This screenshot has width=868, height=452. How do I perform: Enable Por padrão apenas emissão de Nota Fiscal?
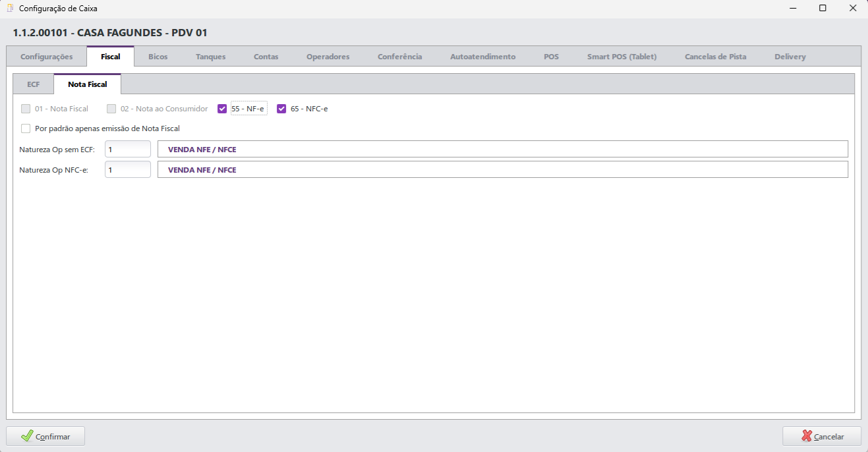click(x=26, y=128)
